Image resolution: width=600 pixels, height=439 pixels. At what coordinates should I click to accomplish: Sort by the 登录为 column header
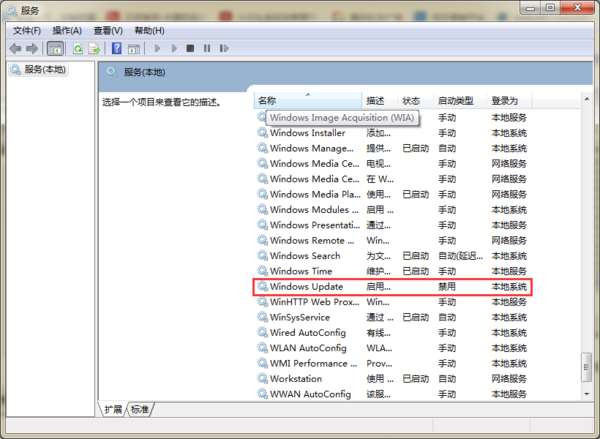click(x=509, y=101)
